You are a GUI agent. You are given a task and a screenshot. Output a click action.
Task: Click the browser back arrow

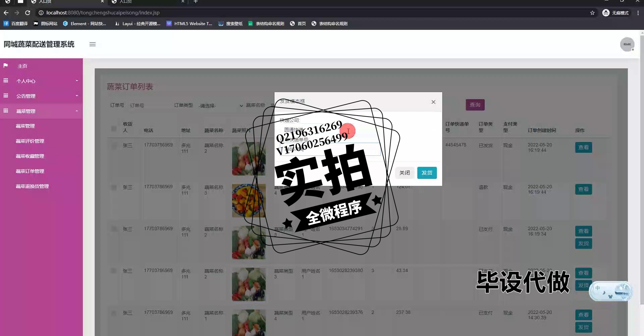(x=6, y=13)
